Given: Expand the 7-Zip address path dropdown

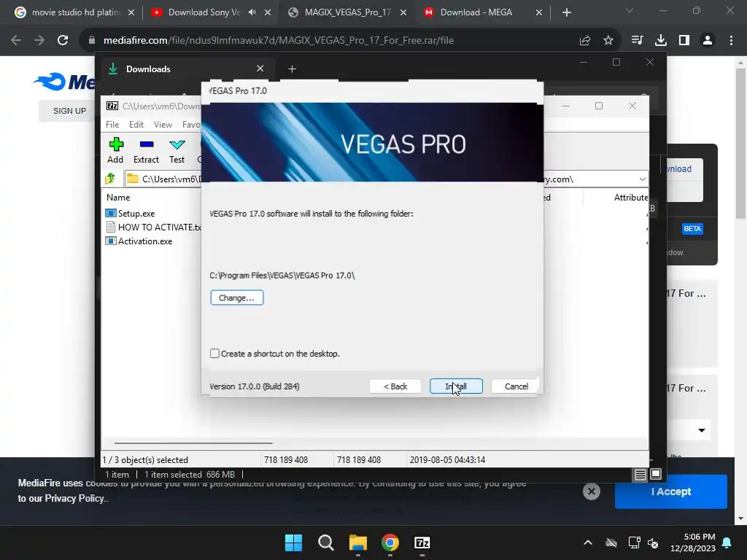Looking at the screenshot, I should click(x=642, y=179).
